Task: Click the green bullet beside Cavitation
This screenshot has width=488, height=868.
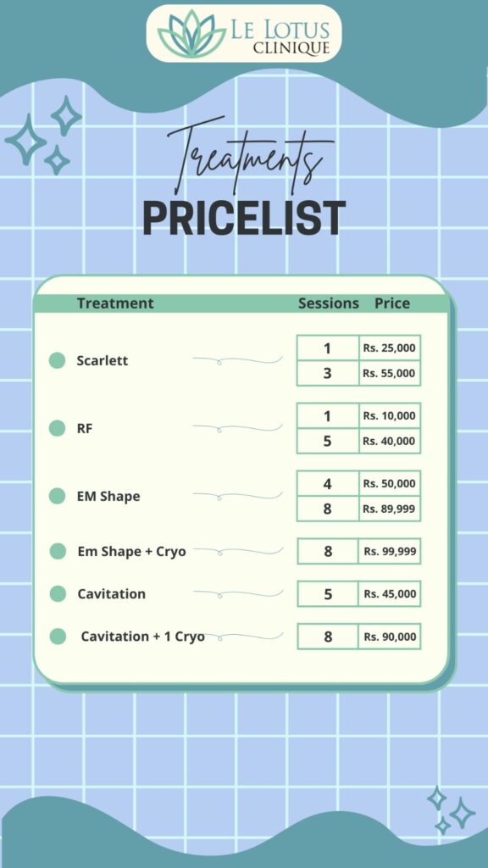Action: tap(58, 594)
